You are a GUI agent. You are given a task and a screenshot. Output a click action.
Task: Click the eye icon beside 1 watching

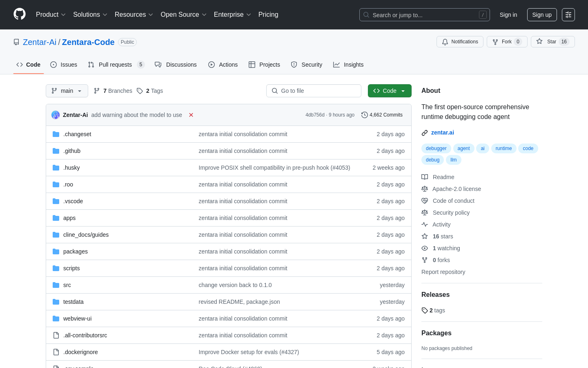425,248
